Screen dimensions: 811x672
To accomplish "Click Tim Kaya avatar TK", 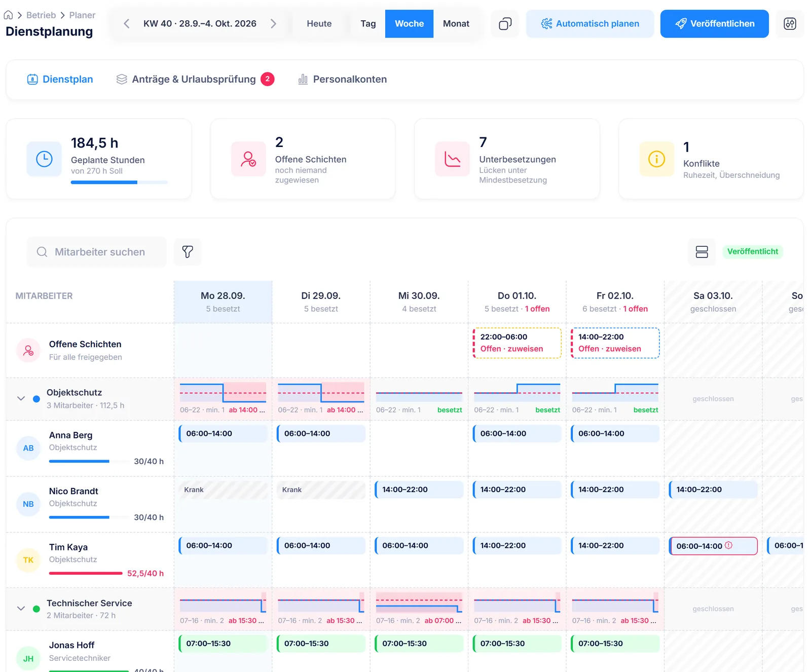I will [x=28, y=560].
